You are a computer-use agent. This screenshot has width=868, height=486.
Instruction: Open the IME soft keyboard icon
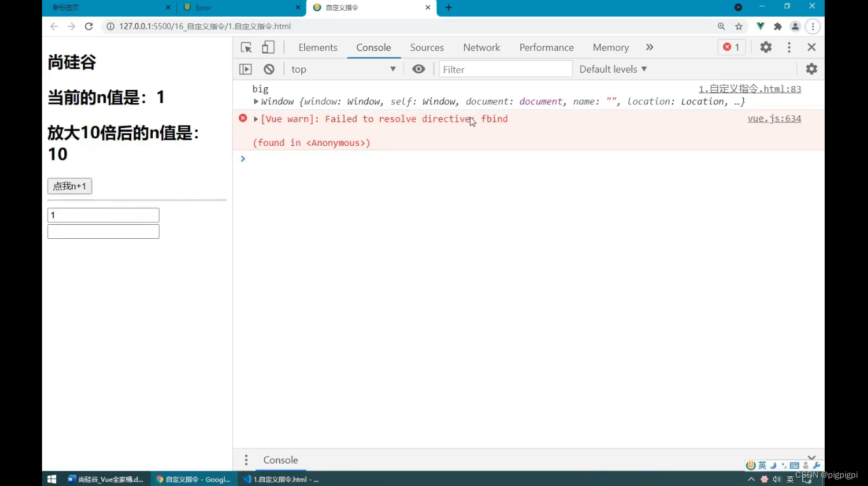coord(794,466)
